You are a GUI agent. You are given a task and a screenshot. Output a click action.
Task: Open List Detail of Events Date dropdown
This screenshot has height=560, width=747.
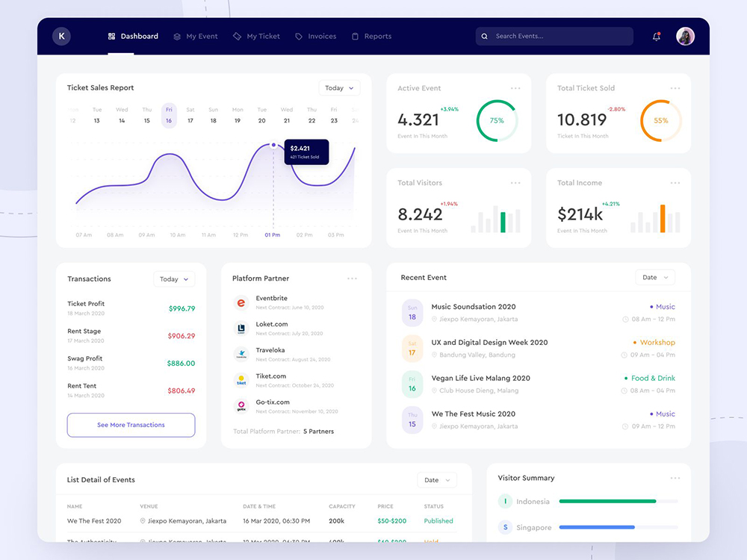pos(437,480)
